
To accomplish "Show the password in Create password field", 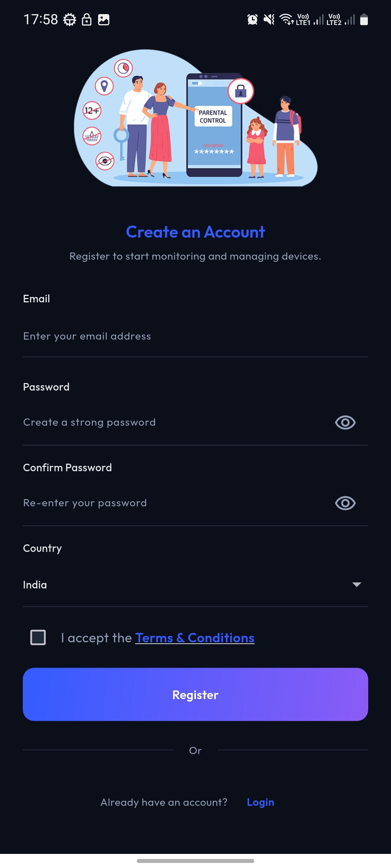I will click(x=345, y=422).
